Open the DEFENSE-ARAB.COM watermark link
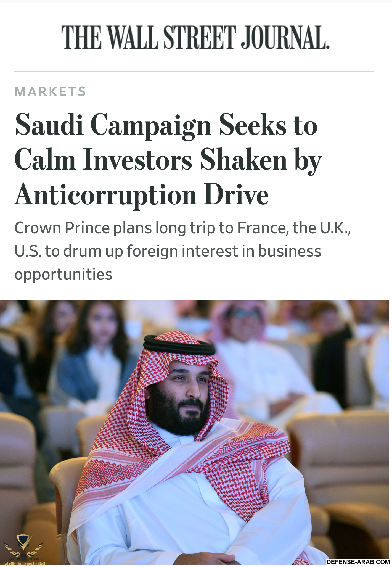392x567 pixels. pyautogui.click(x=358, y=562)
